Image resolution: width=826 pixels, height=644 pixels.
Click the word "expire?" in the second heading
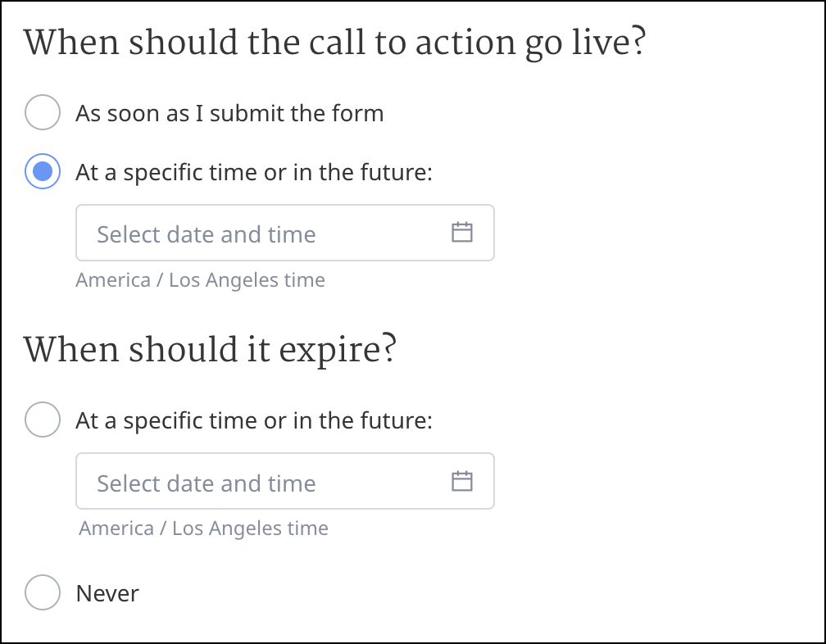[x=335, y=351]
